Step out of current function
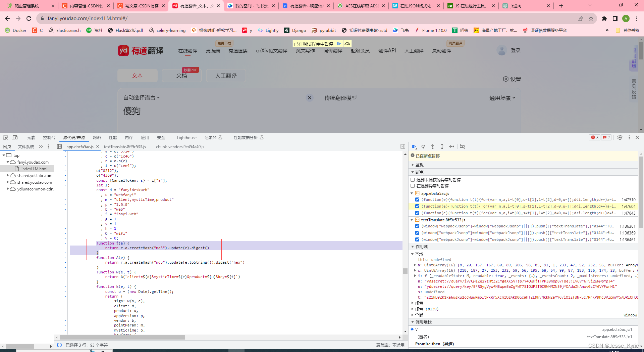 click(x=442, y=146)
